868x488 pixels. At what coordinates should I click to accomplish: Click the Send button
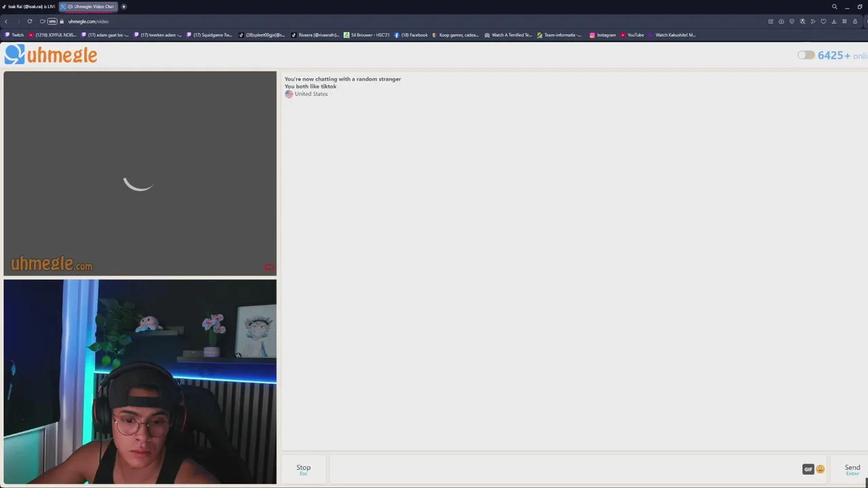click(852, 468)
